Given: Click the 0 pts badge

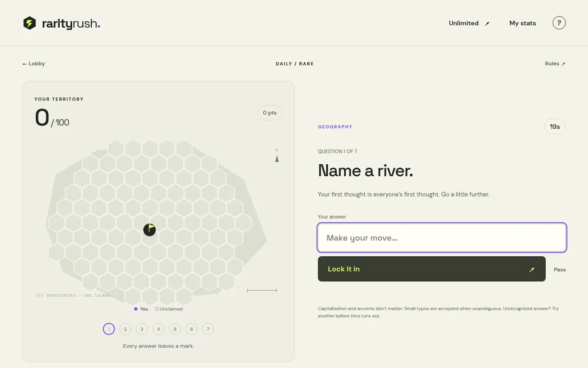Looking at the screenshot, I should [270, 113].
